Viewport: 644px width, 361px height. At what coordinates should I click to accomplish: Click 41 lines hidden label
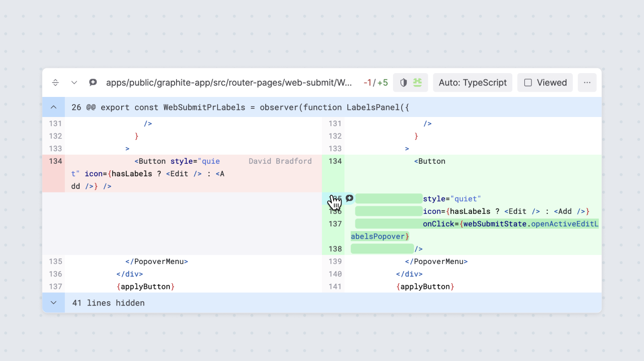pos(108,303)
